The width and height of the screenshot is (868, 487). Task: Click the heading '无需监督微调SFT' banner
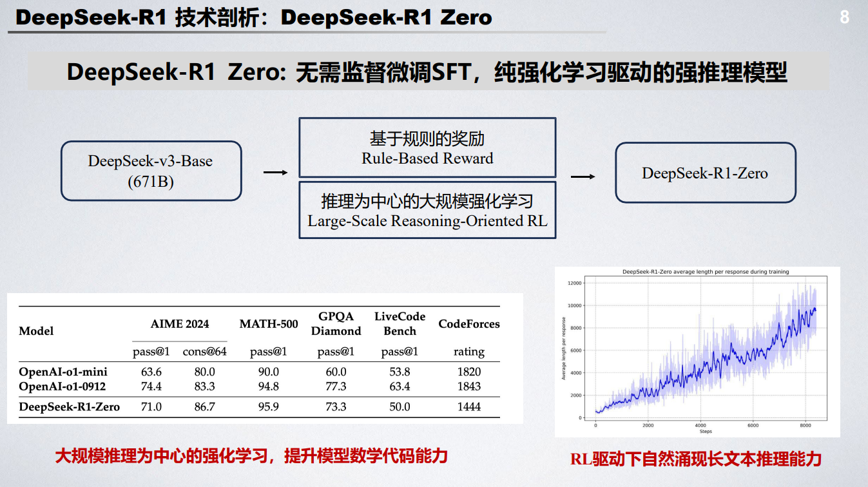tap(428, 71)
